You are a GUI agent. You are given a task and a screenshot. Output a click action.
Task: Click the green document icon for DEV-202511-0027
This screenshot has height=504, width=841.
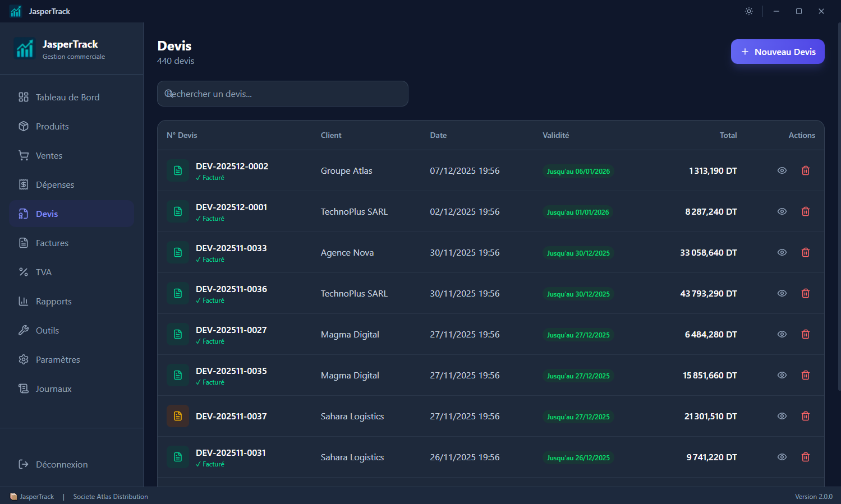(x=178, y=334)
